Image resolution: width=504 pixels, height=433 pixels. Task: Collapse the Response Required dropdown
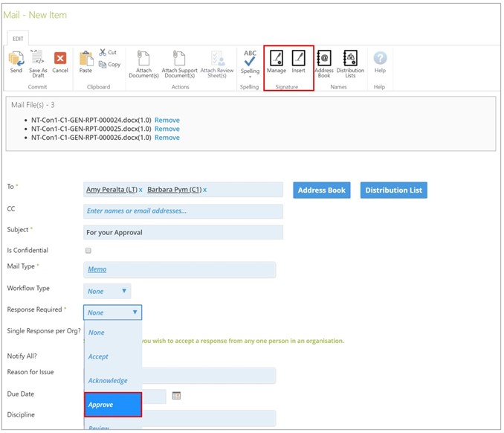click(112, 312)
